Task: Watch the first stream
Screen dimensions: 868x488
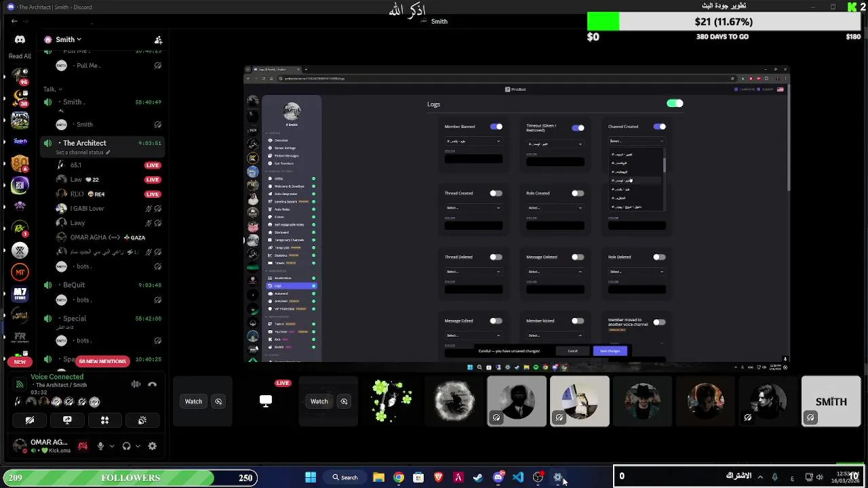Action: 193,401
